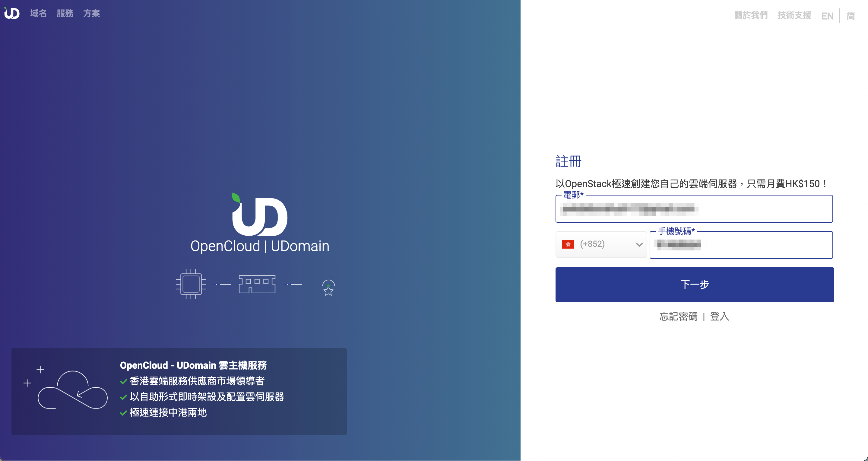Click the 登入 link

(720, 317)
